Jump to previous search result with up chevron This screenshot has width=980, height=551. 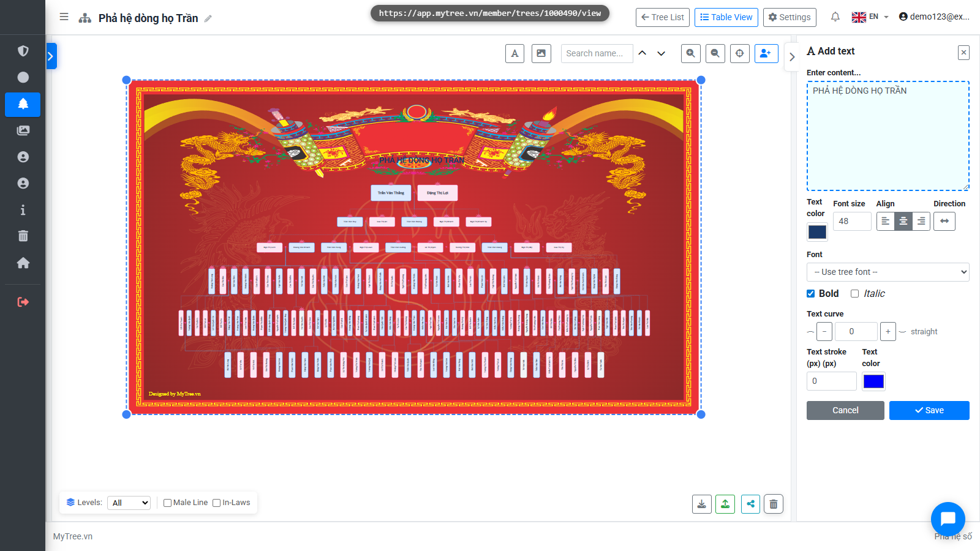click(642, 53)
